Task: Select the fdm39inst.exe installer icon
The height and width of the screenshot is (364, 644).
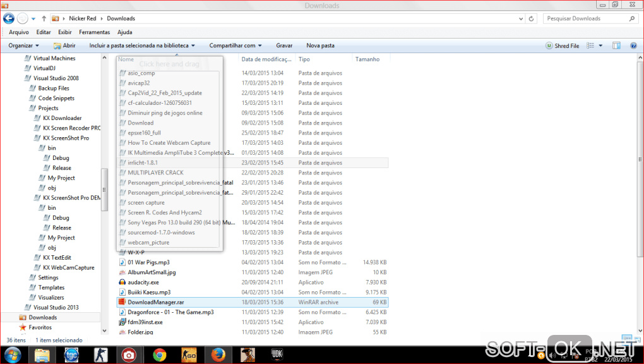Action: tap(122, 322)
